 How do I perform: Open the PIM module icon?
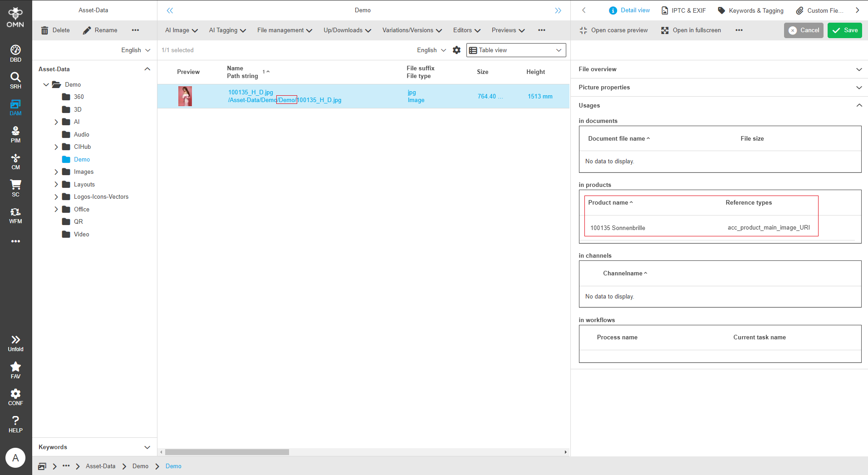(x=15, y=135)
